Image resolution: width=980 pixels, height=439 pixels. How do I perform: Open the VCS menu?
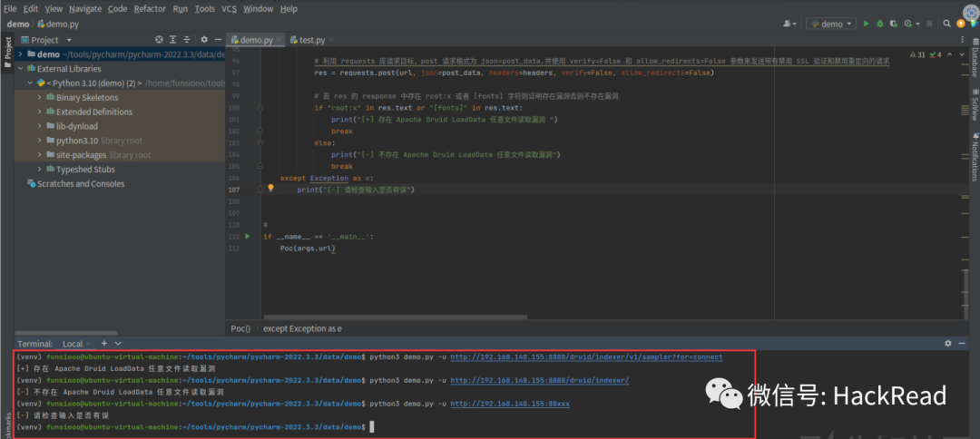[x=229, y=9]
